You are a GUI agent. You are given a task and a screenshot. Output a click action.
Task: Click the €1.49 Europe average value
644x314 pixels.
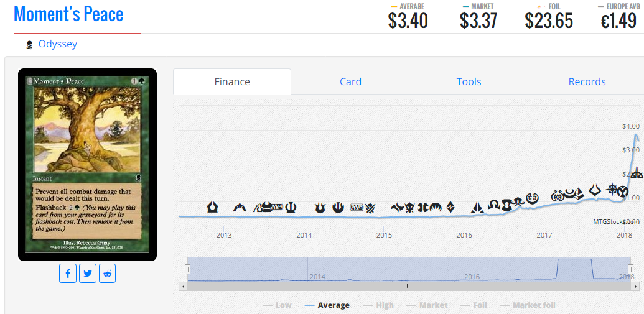(618, 21)
